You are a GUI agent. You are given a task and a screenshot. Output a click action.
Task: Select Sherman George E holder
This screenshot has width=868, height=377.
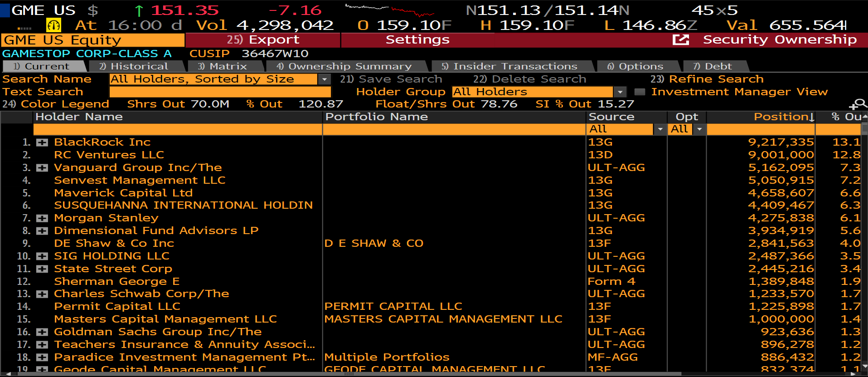coord(117,281)
